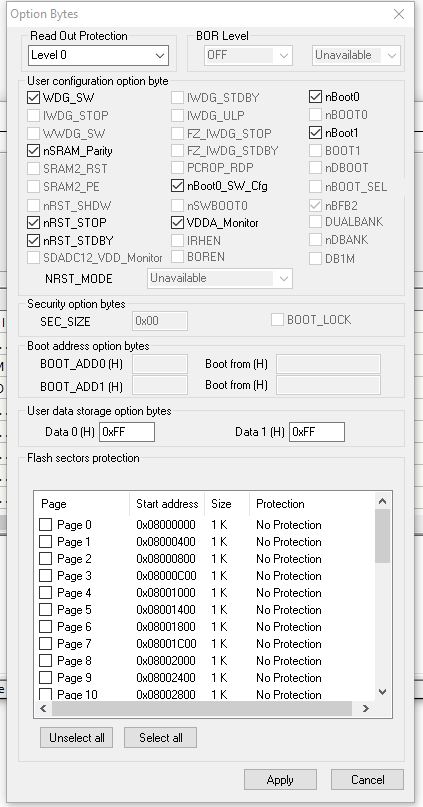
Task: Click the sectors list scroll down arrow
Action: [382, 692]
